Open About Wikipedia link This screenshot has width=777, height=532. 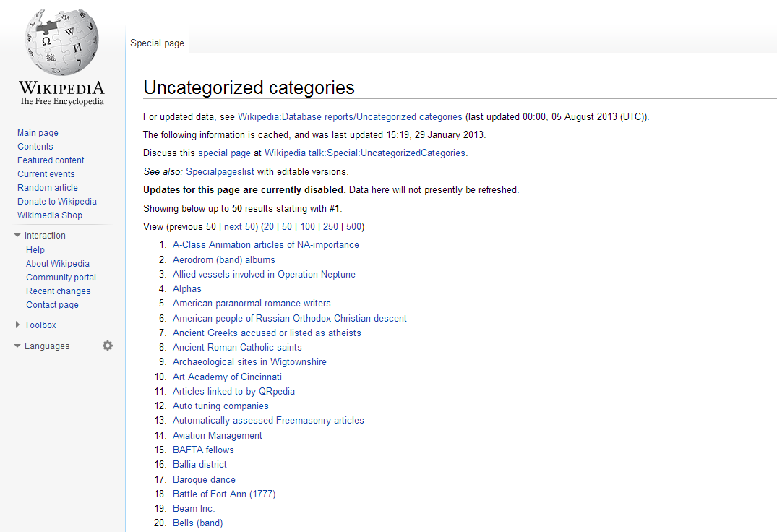point(58,264)
